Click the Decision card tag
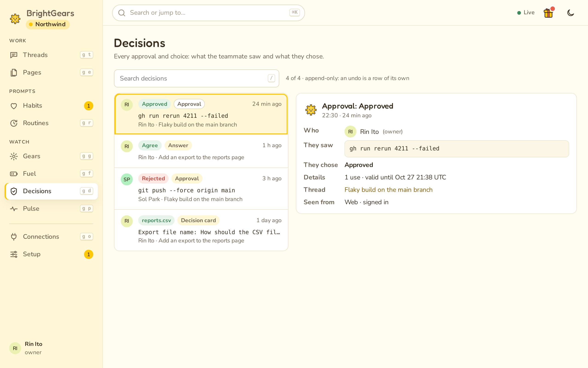 [198, 220]
